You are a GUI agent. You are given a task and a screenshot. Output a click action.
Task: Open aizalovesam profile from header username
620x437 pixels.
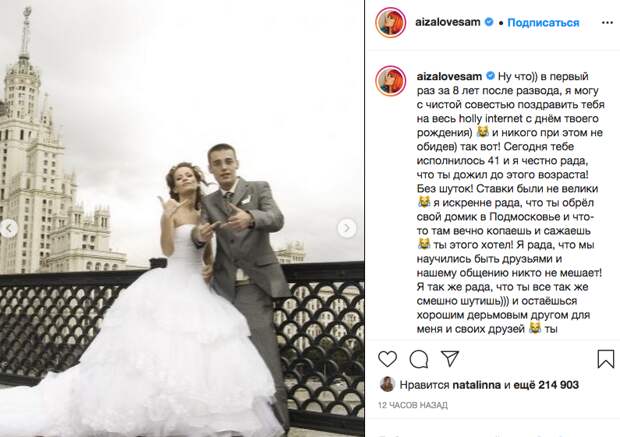click(x=448, y=22)
